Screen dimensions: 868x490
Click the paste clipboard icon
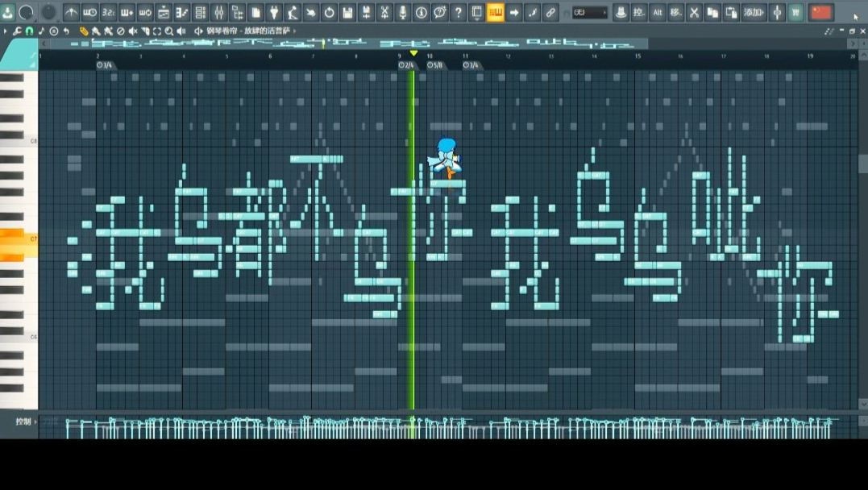(731, 12)
